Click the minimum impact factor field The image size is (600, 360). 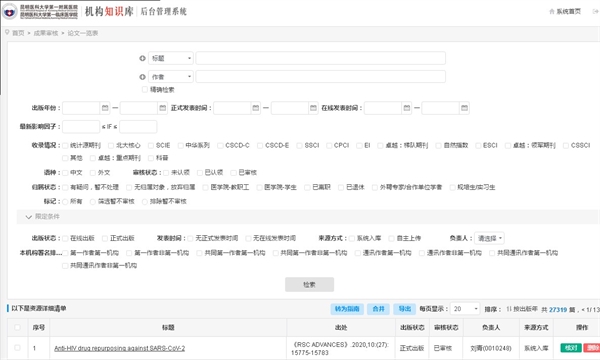[x=81, y=127]
